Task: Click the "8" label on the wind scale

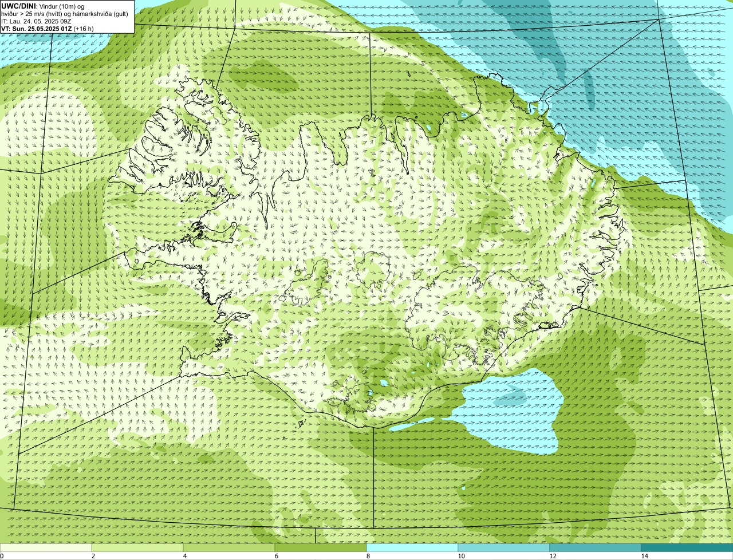Action: pos(368,556)
